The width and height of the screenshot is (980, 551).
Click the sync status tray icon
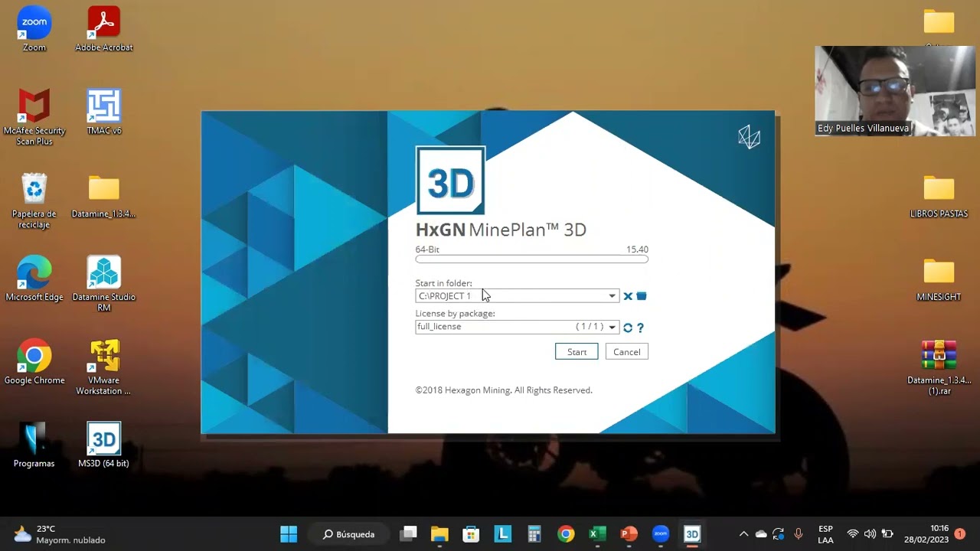click(x=779, y=534)
